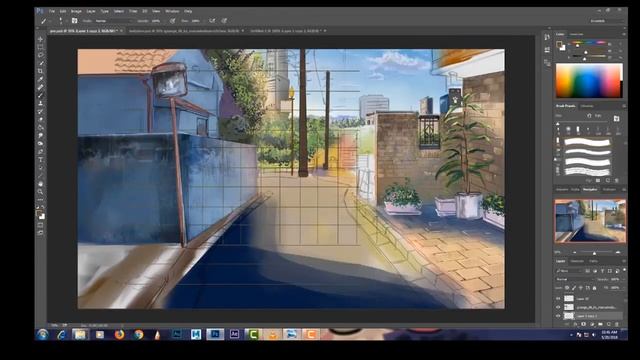Enable airbrush build-up in options bar
This screenshot has height=360, width=640.
pyautogui.click(x=212, y=20)
